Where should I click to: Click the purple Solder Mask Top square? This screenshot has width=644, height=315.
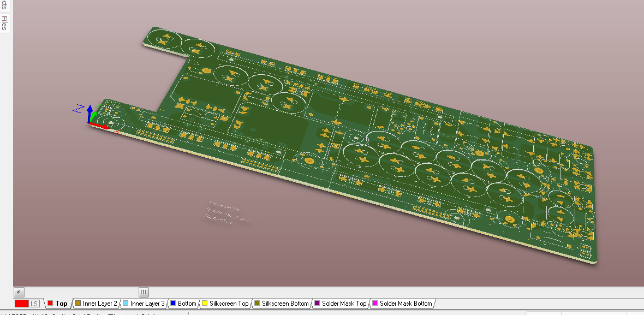(317, 304)
